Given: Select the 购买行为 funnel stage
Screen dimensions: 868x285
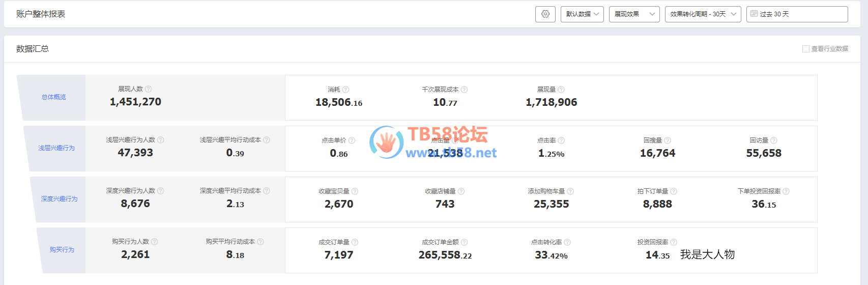Looking at the screenshot, I should pos(62,250).
